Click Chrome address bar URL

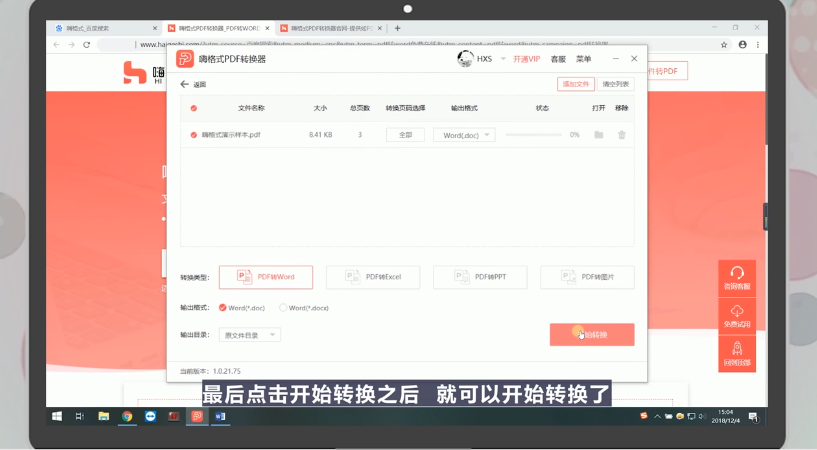374,45
